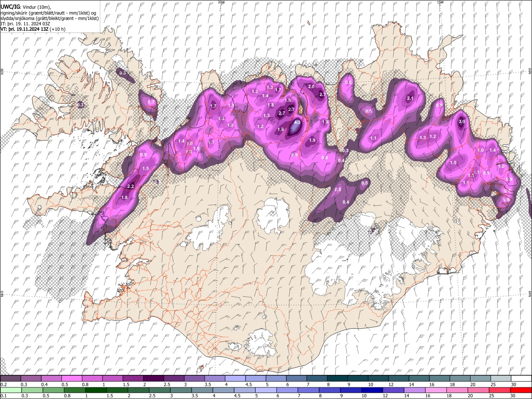Click the deep blue 10–12 rain legend swatch
This screenshot has width=532, height=399.
[x=372, y=390]
